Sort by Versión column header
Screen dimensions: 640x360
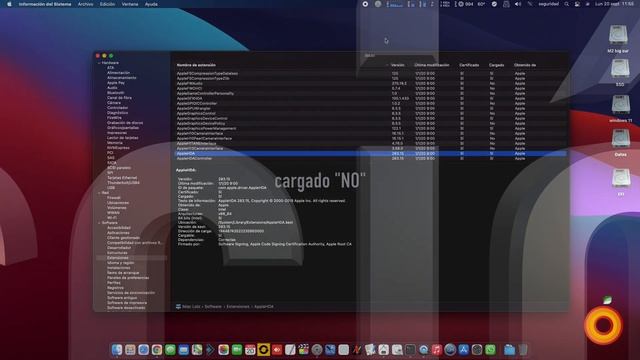(x=398, y=65)
